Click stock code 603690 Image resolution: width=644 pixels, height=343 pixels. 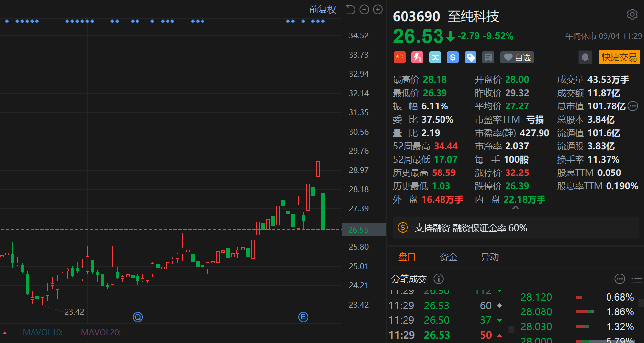tap(416, 16)
